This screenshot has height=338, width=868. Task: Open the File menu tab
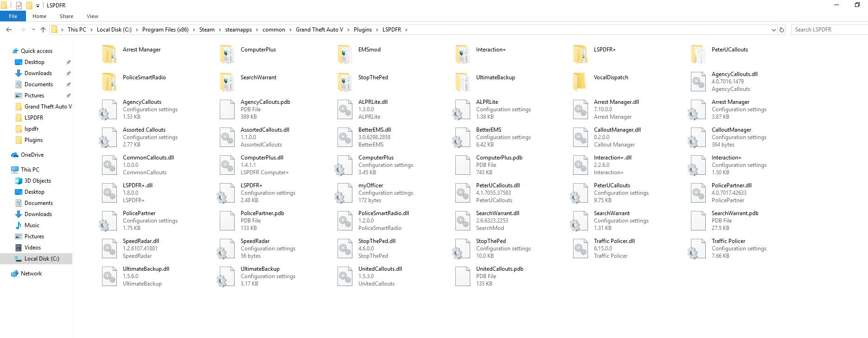click(13, 16)
